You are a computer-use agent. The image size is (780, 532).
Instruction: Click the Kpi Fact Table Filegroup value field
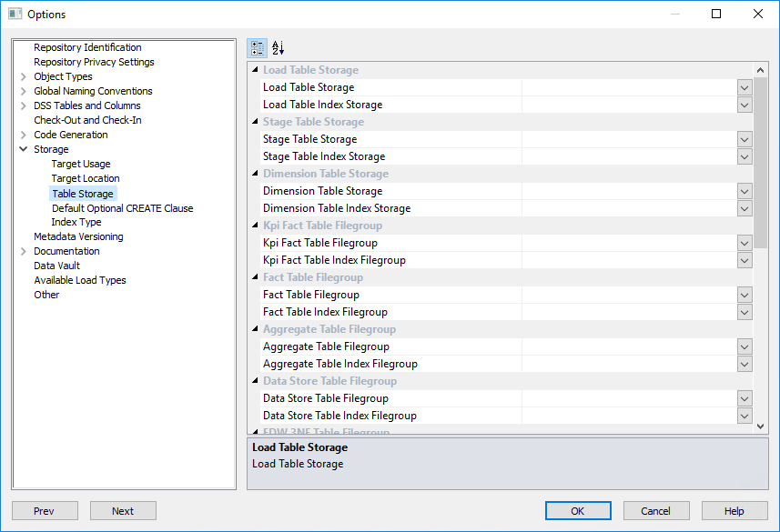[629, 243]
